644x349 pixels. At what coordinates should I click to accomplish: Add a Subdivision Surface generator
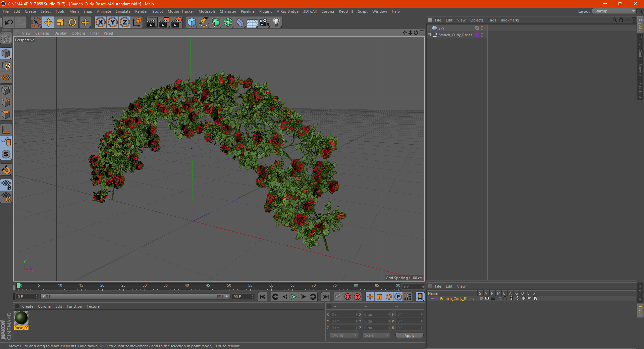pyautogui.click(x=216, y=22)
